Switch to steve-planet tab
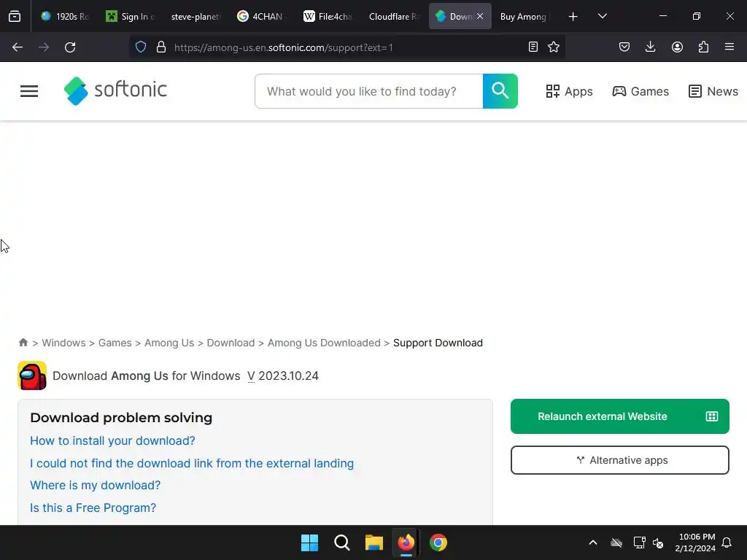The height and width of the screenshot is (560, 747). point(196,16)
